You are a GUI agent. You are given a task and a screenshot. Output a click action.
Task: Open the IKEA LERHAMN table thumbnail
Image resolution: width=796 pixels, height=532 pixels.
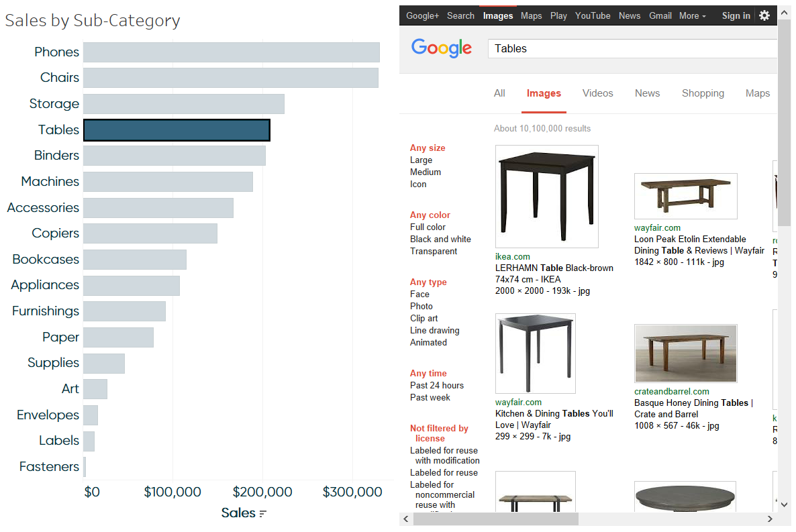[x=547, y=197]
